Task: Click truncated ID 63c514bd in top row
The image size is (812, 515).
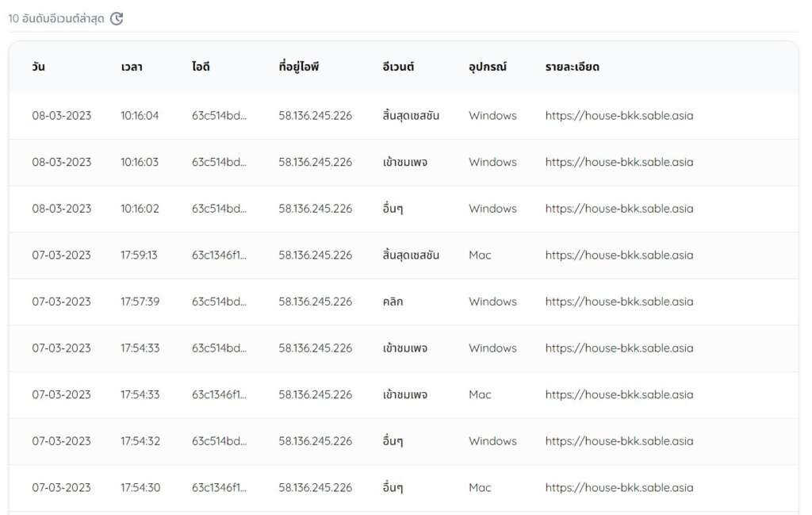Action: pyautogui.click(x=220, y=115)
